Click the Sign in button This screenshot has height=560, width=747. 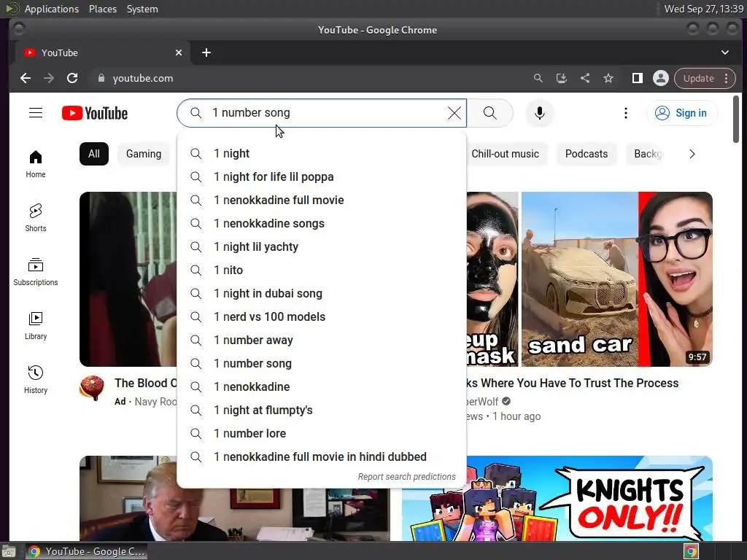(x=682, y=113)
